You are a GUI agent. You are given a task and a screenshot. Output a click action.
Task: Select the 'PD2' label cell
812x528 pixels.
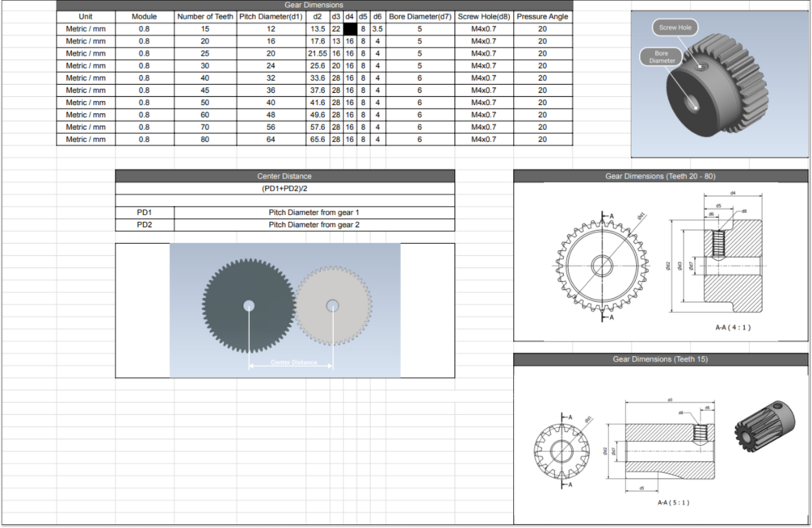pyautogui.click(x=145, y=224)
